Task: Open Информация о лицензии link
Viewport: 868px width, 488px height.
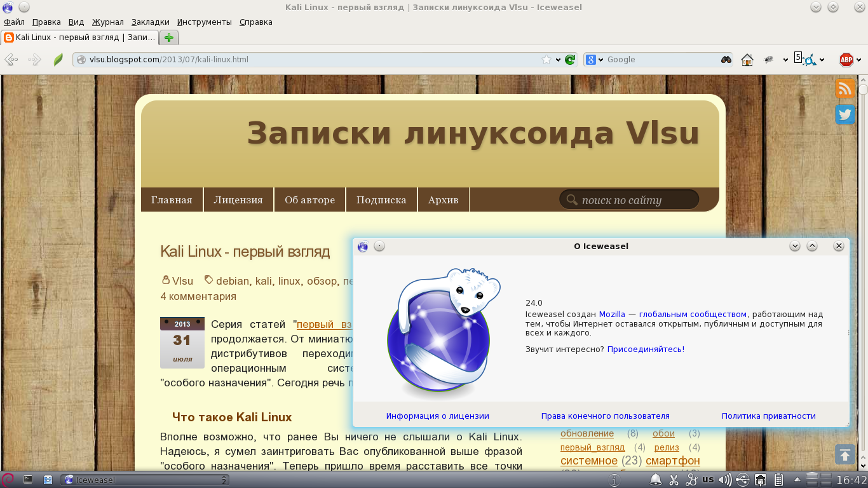Action: pyautogui.click(x=438, y=416)
